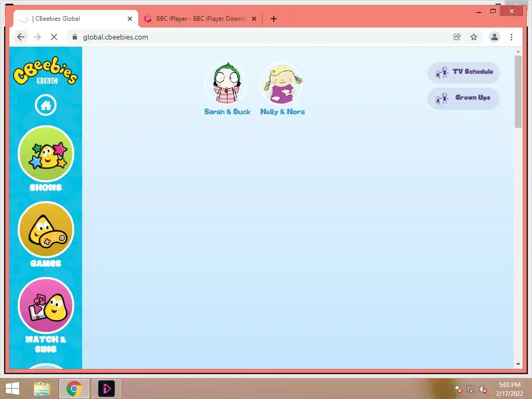The width and height of the screenshot is (532, 399).
Task: Click the WATCH & SING label
Action: (46, 344)
